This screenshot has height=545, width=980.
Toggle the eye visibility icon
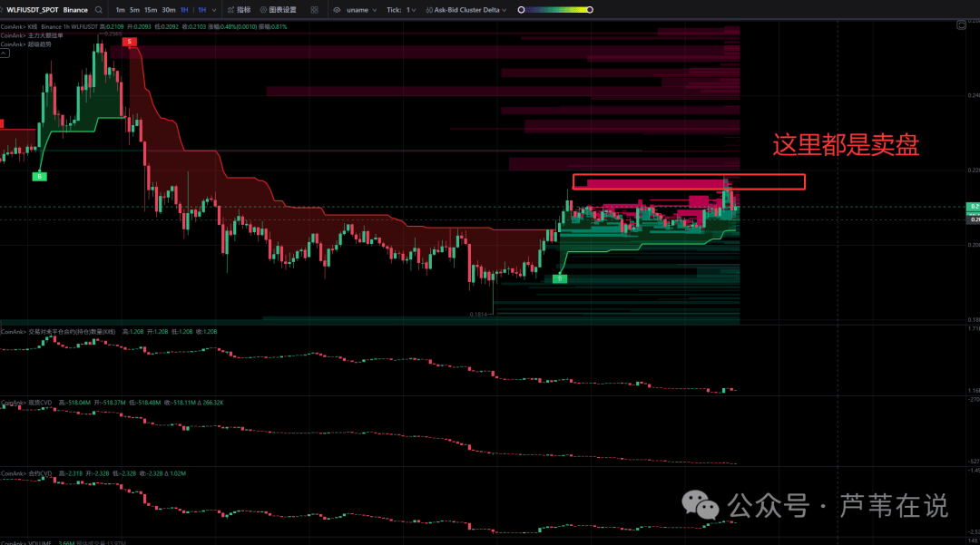tap(338, 10)
